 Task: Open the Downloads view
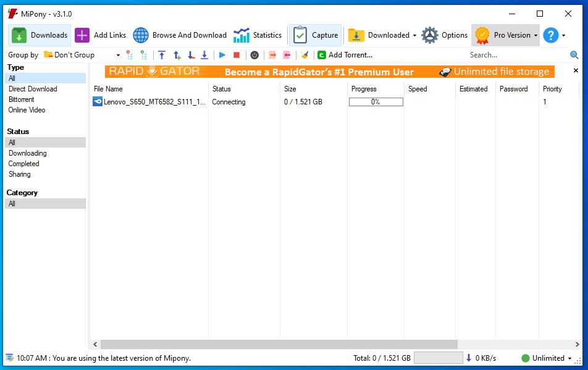[40, 35]
